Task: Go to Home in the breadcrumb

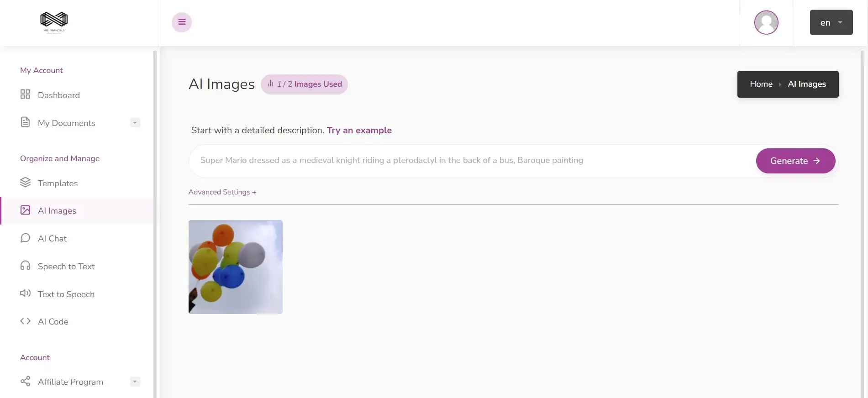Action: (761, 84)
